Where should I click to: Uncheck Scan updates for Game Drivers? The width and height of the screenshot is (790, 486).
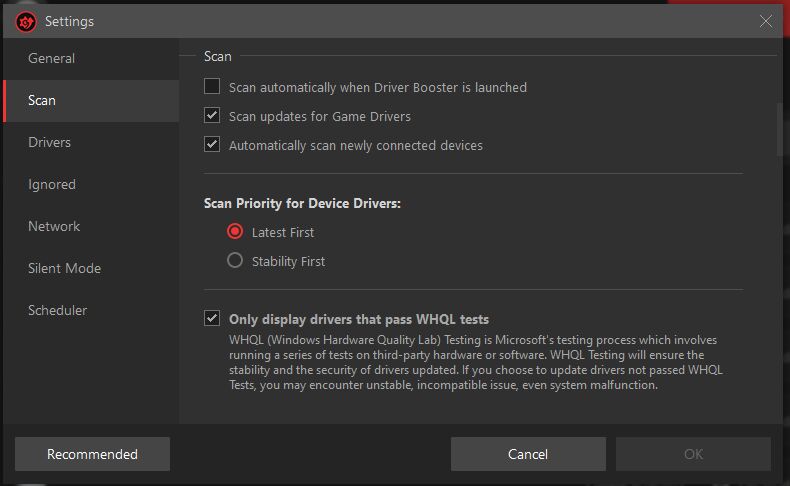point(212,115)
